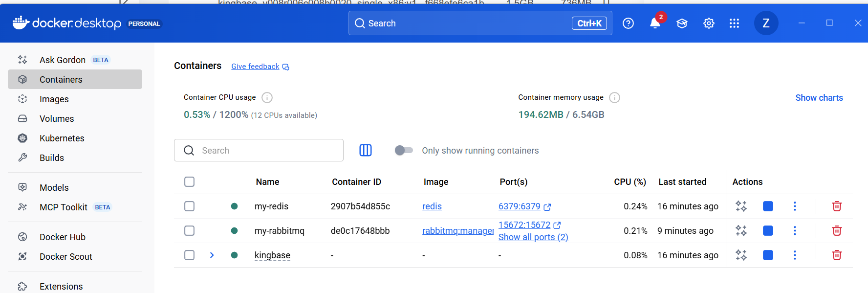Ask Gordon about my-redis container
This screenshot has width=868, height=293.
click(741, 206)
